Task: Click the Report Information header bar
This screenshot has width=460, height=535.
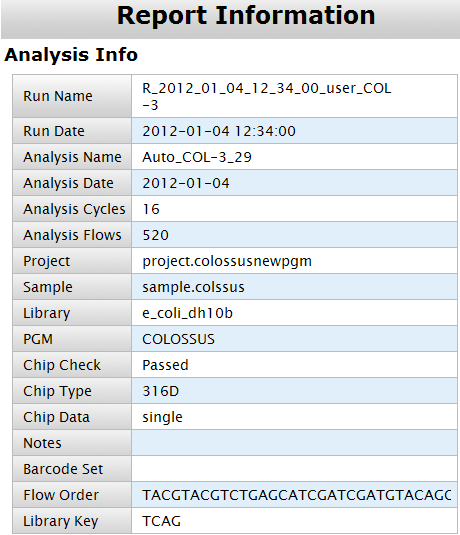Action: (230, 18)
